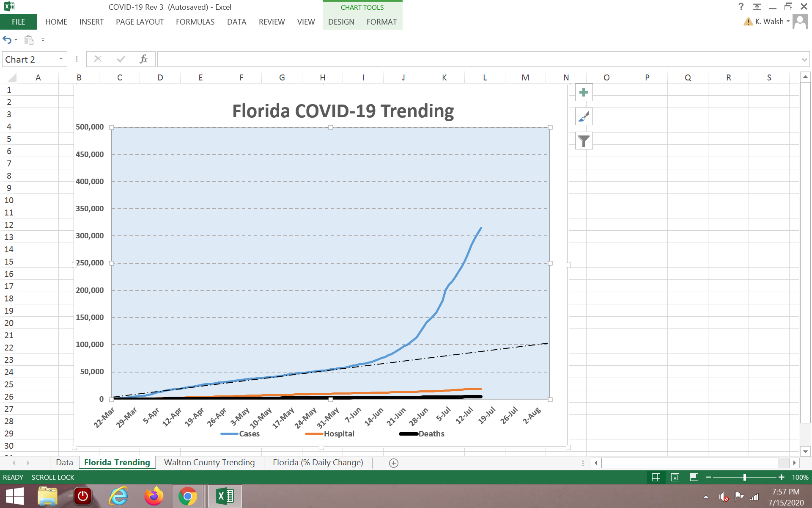The width and height of the screenshot is (812, 508).
Task: Click the Paste clipboard icon
Action: 29,40
